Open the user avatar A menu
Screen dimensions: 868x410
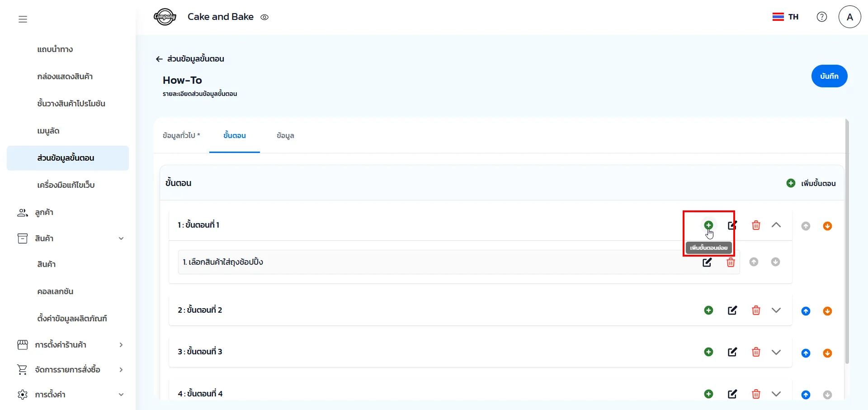(x=849, y=17)
